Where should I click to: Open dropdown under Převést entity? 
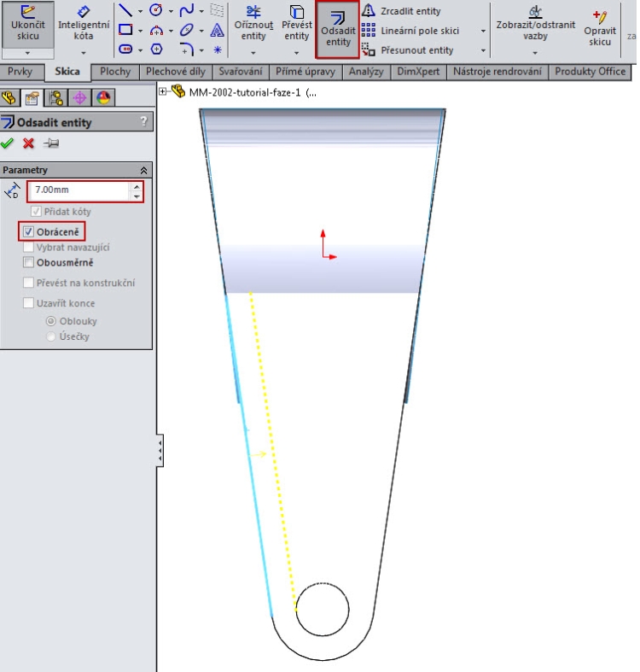(x=296, y=53)
